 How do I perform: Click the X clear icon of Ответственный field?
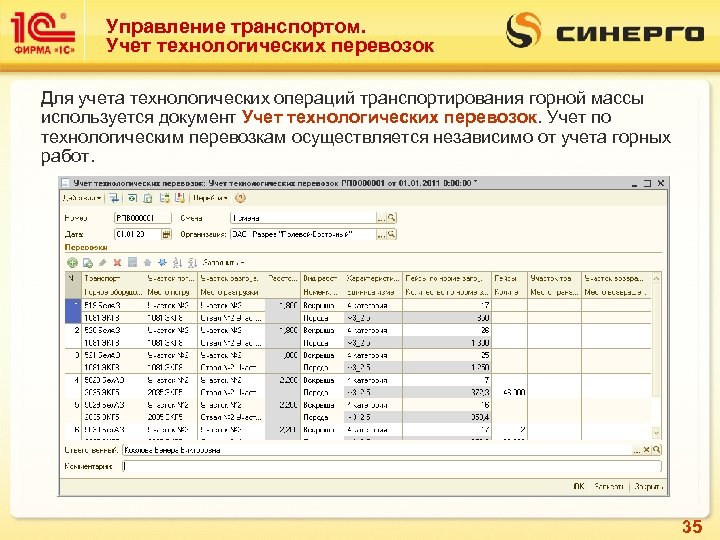(x=646, y=450)
